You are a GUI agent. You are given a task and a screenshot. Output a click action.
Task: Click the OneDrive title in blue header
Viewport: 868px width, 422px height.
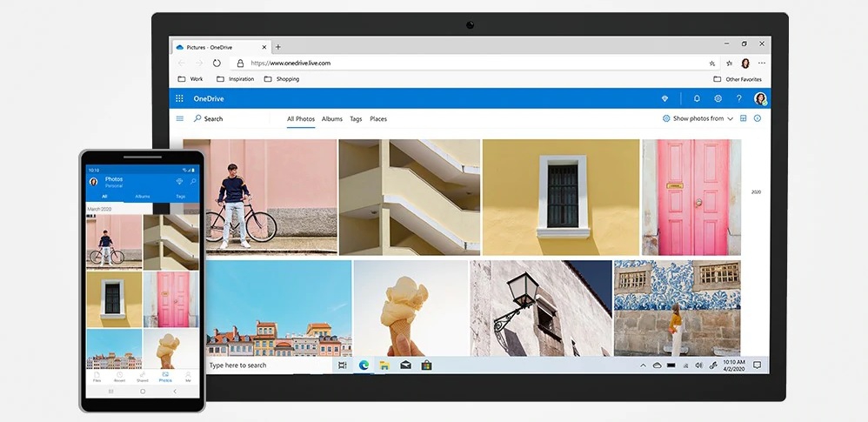pyautogui.click(x=209, y=98)
